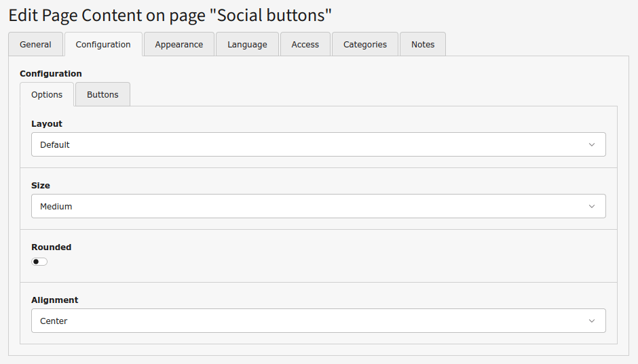Click the Rounded field label
Viewport: 638px width, 364px height.
pos(51,247)
